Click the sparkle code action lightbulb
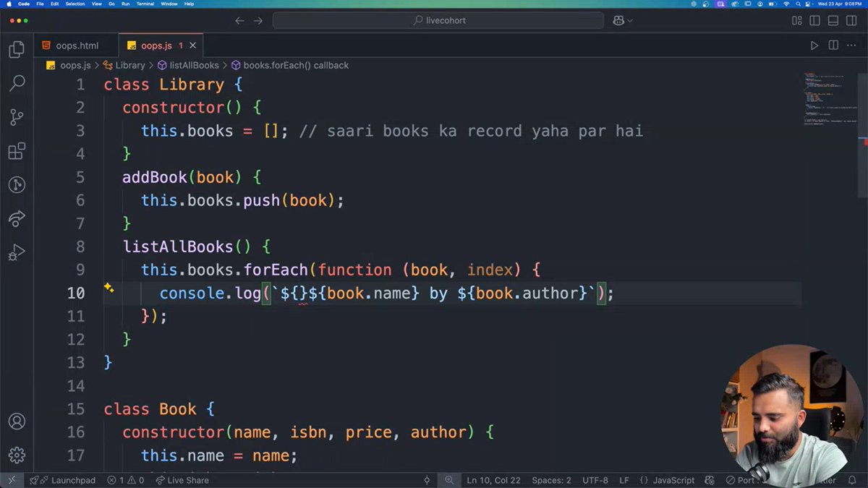Screen dimensions: 868x488 (x=109, y=288)
